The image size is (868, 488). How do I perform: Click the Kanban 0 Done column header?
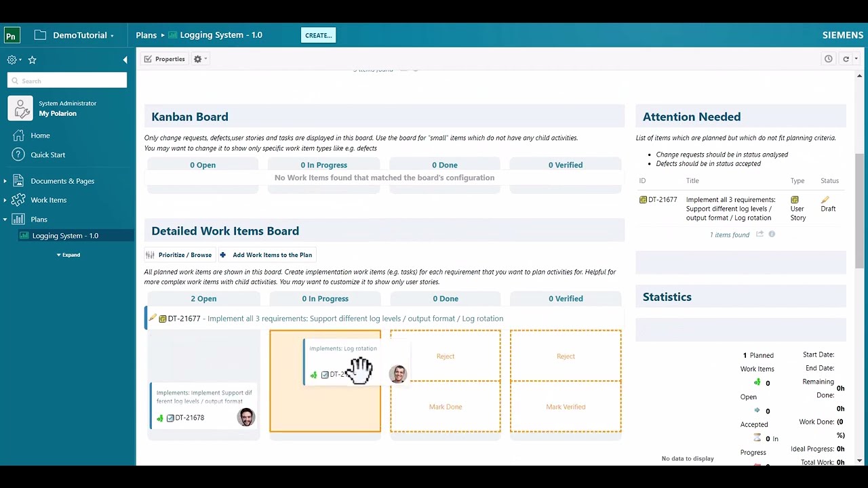click(x=445, y=165)
